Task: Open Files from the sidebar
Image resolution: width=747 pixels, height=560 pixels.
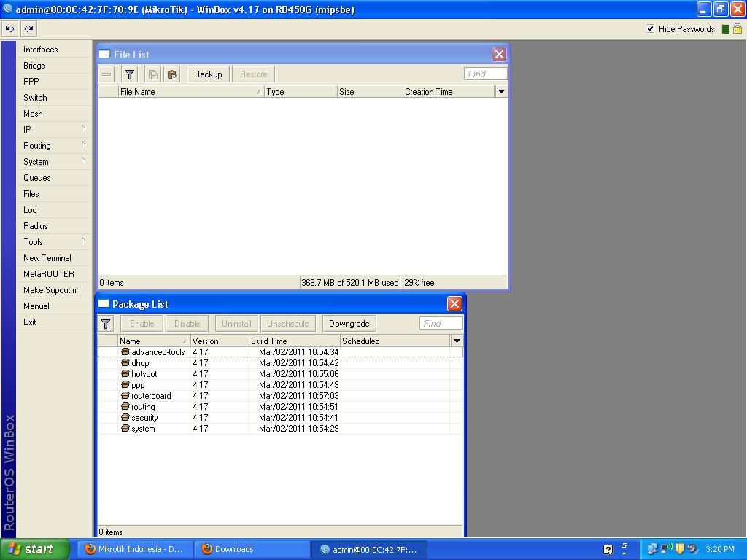Action: pos(54,194)
